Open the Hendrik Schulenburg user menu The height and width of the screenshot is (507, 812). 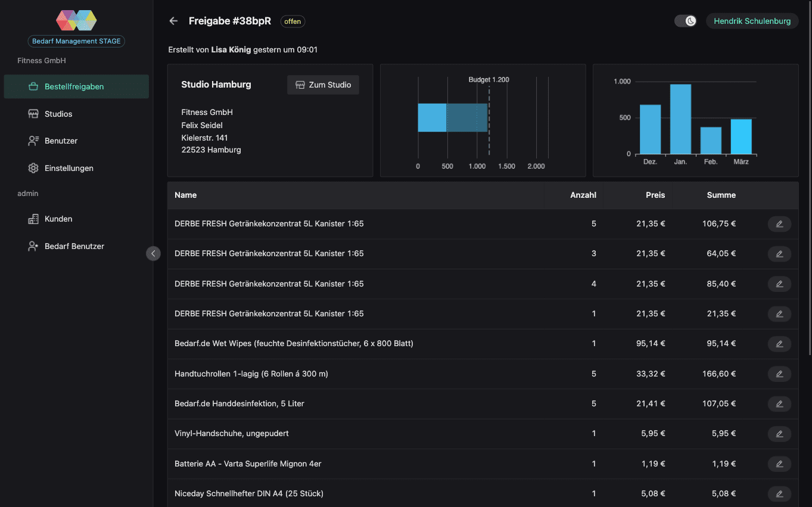(x=752, y=21)
